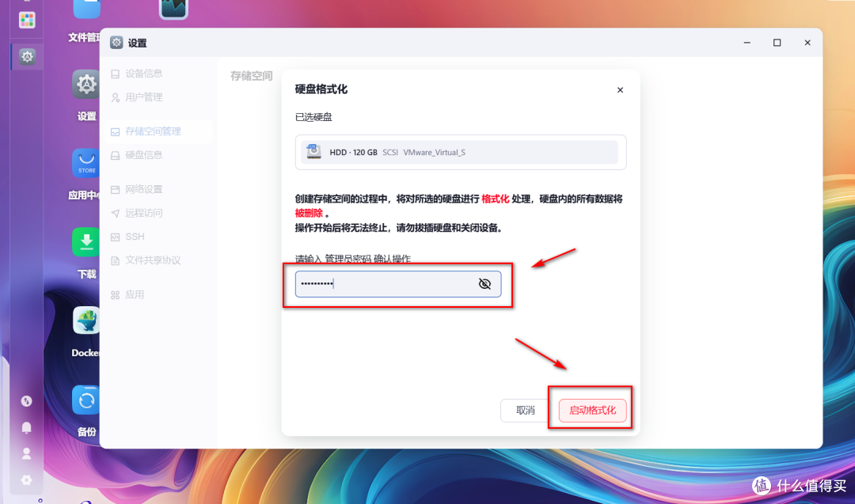
Task: Click the HDD disk icon
Action: tap(313, 152)
